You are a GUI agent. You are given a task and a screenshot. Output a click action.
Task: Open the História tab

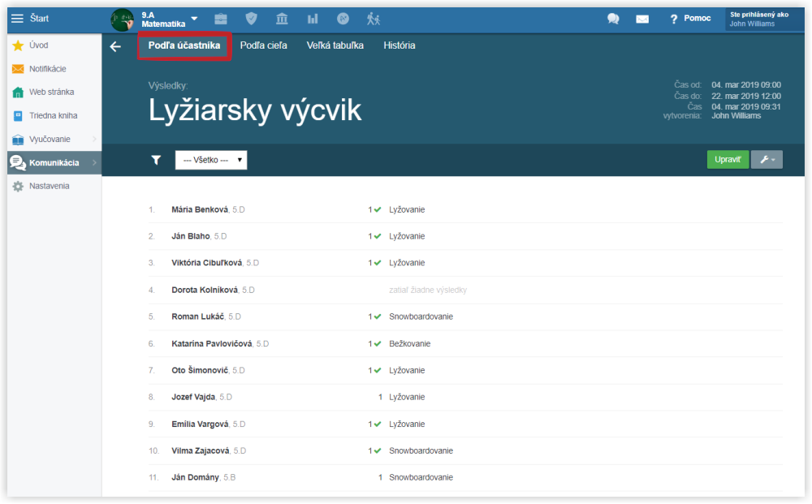click(399, 46)
